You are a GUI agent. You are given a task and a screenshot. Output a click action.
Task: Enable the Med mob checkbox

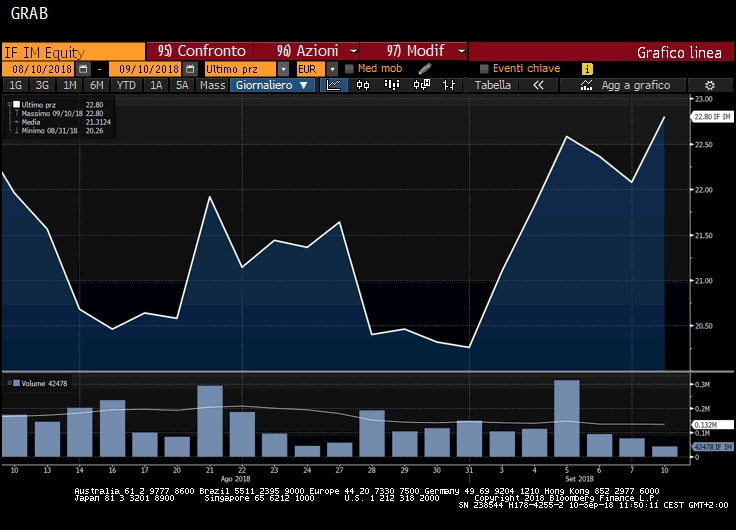[349, 69]
